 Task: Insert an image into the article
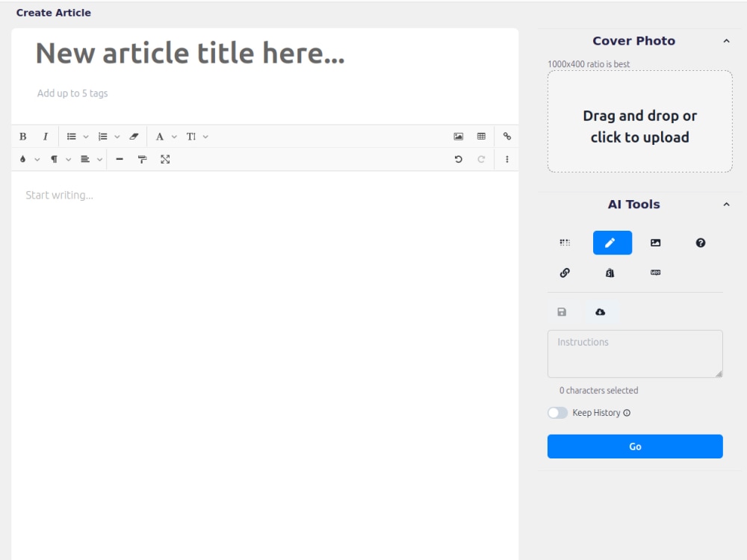click(x=457, y=136)
